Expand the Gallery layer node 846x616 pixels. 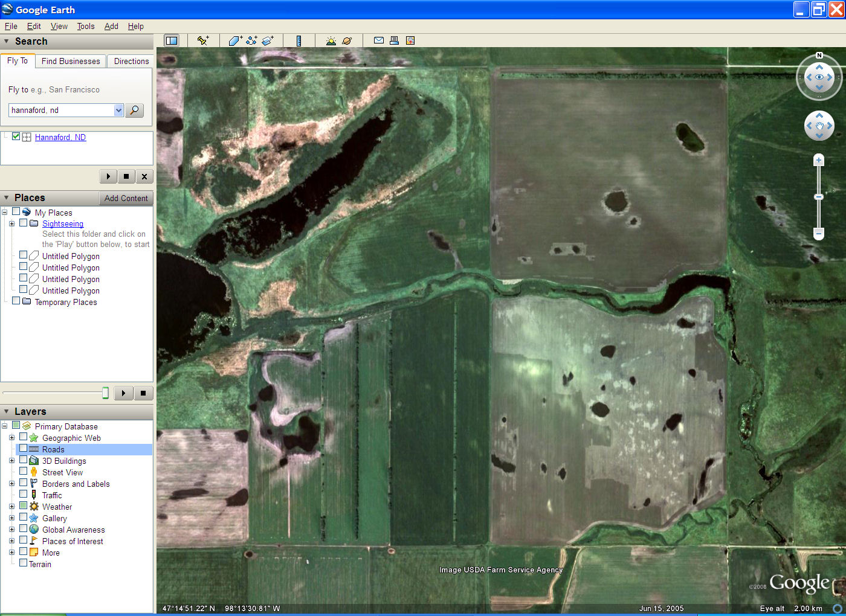[11, 518]
